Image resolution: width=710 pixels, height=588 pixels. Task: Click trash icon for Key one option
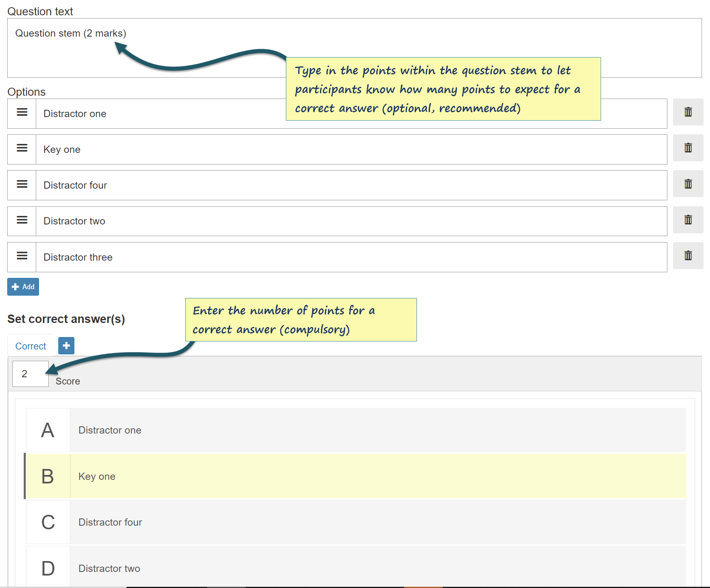pyautogui.click(x=688, y=148)
